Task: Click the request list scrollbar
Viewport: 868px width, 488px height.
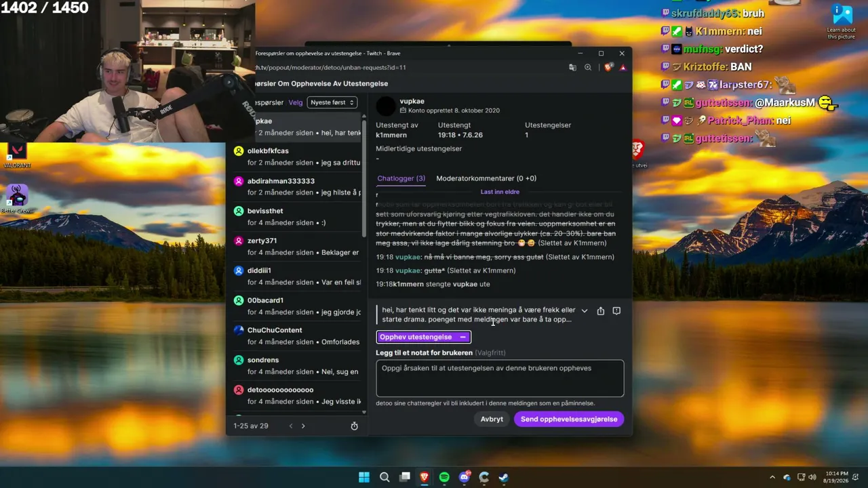Action: click(364, 178)
